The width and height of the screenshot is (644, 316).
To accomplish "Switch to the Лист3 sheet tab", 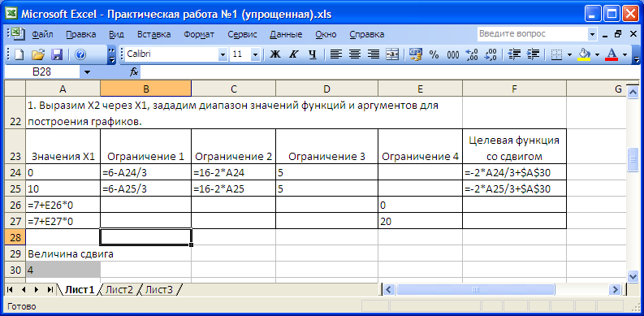I will pyautogui.click(x=159, y=290).
